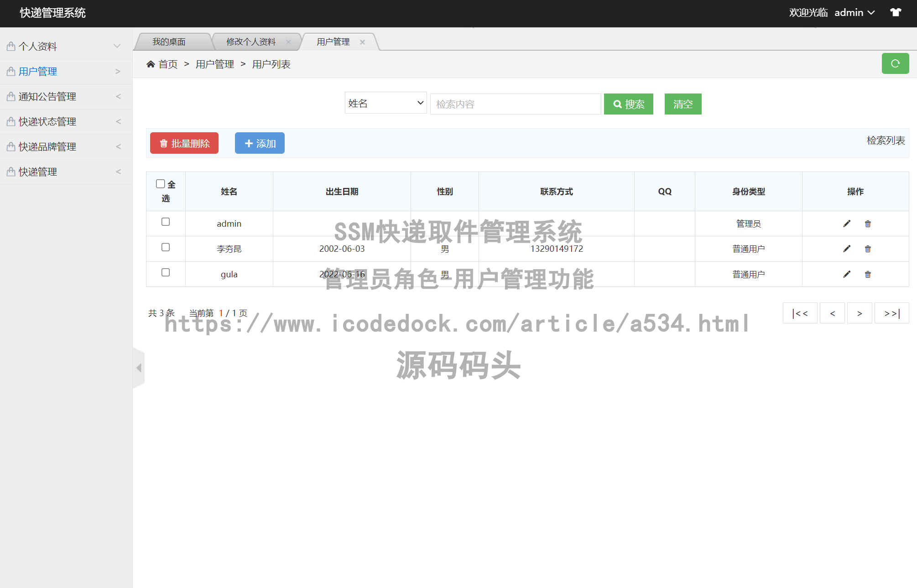Click the shirt theme icon top right
Image resolution: width=917 pixels, height=588 pixels.
pos(895,12)
